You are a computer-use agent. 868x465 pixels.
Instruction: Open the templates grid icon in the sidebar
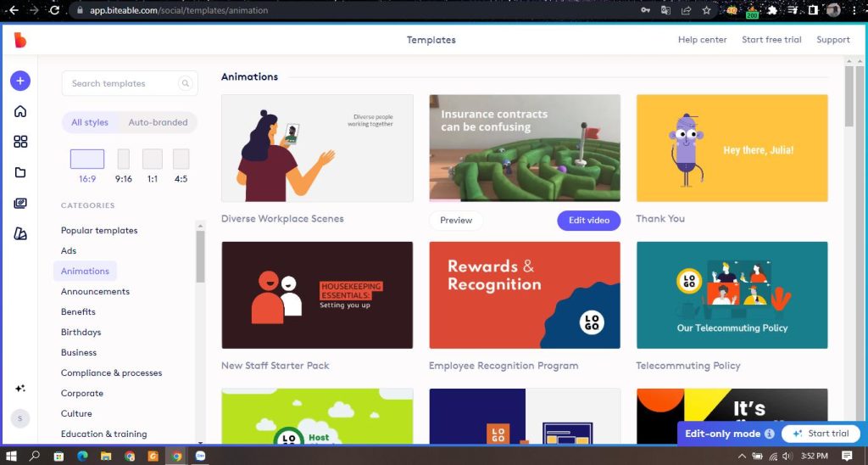click(20, 142)
